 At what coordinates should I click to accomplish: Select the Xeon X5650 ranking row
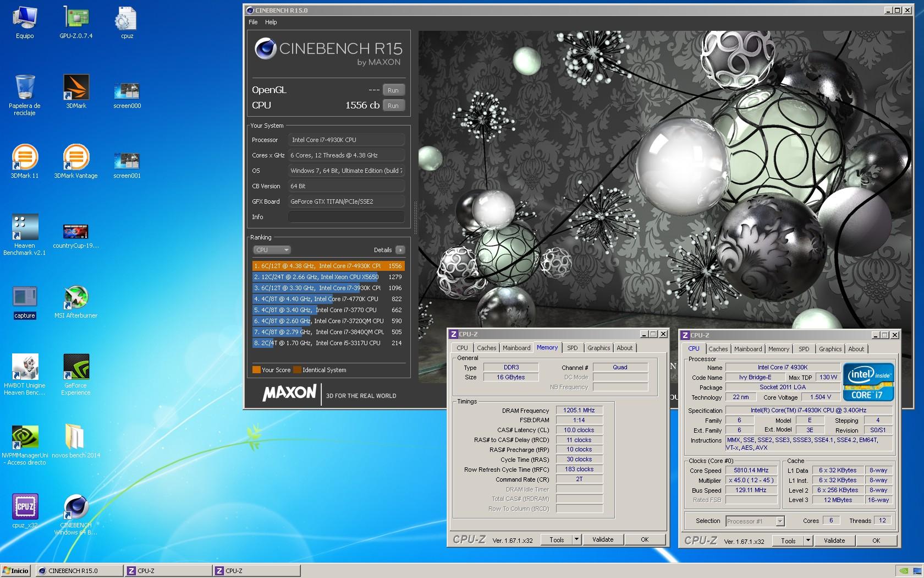328,277
